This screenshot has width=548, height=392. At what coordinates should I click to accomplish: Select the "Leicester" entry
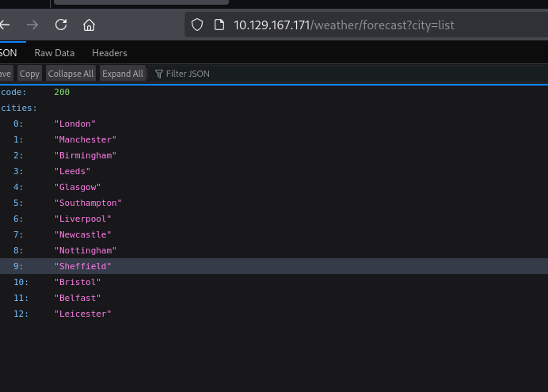tap(83, 314)
